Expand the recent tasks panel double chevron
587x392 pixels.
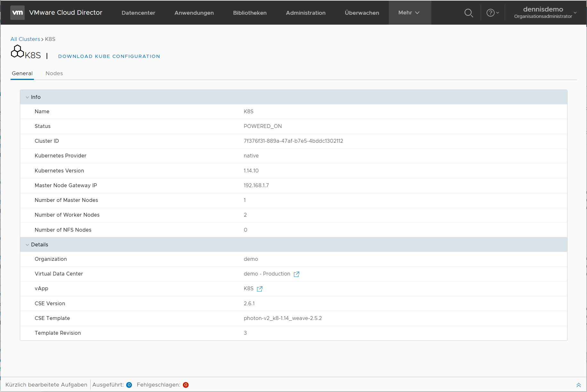(579, 385)
